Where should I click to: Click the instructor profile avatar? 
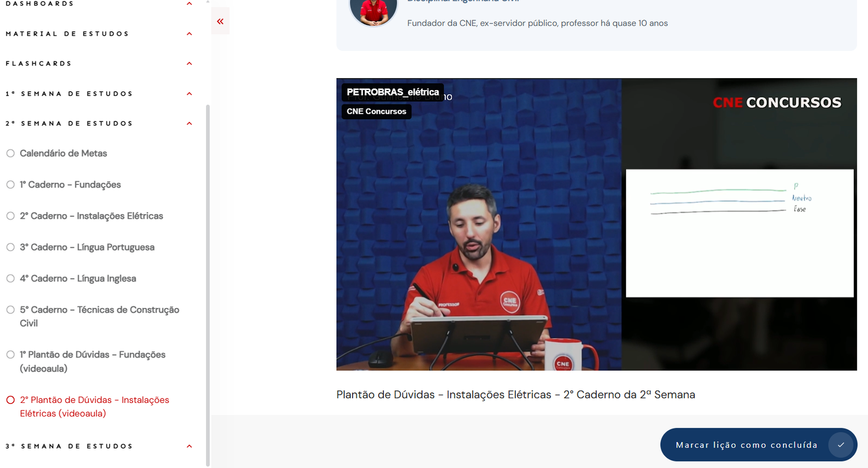pyautogui.click(x=373, y=11)
